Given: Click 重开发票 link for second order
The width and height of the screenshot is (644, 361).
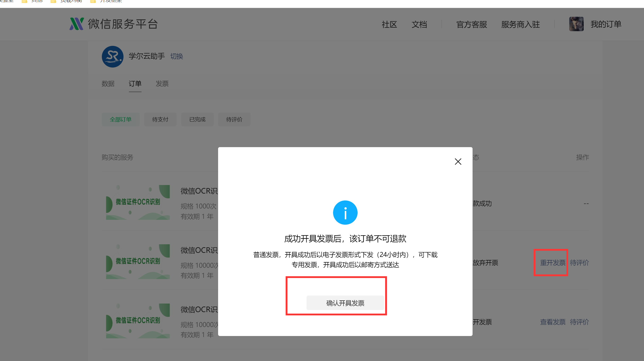Looking at the screenshot, I should click(x=552, y=263).
